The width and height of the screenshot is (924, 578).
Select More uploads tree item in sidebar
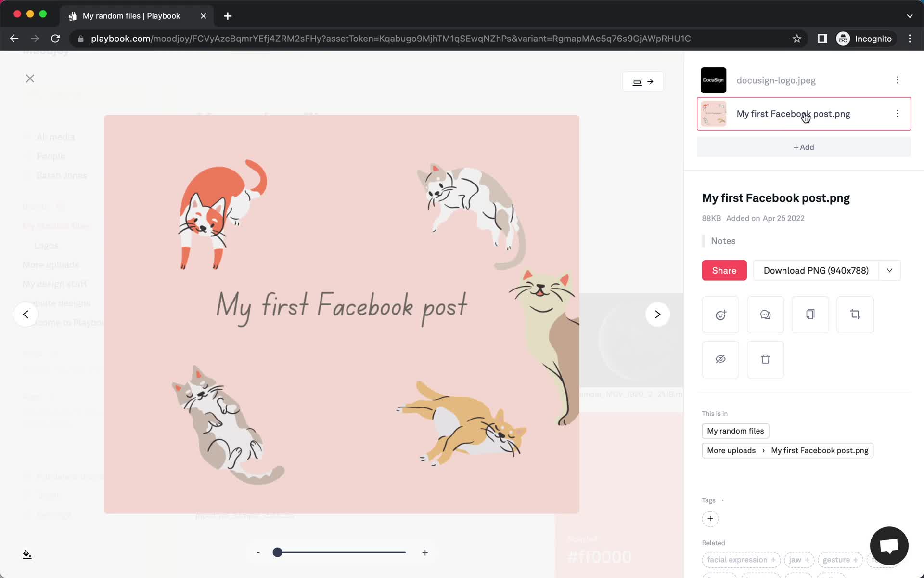click(51, 264)
